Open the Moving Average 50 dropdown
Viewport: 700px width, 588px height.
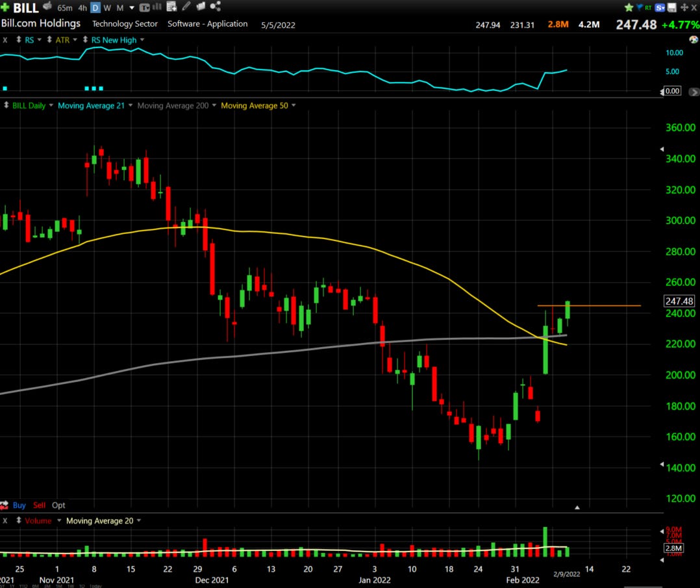(294, 105)
